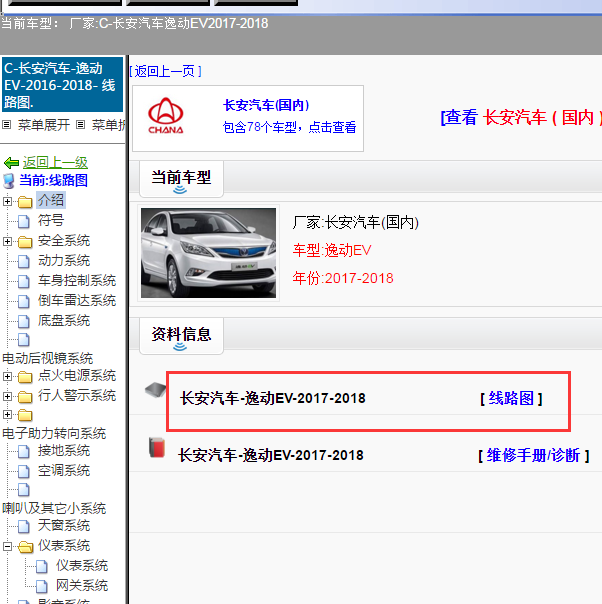Click the white 逸动EV car thumbnail
This screenshot has height=604, width=602.
[x=208, y=253]
